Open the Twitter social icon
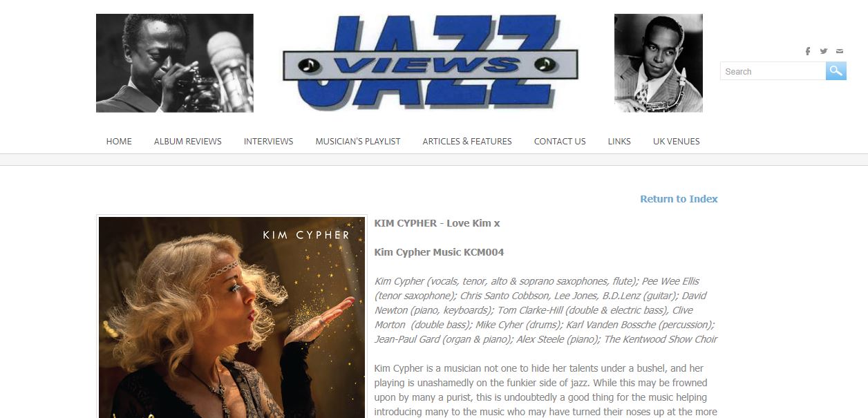The width and height of the screenshot is (868, 418). 824,51
